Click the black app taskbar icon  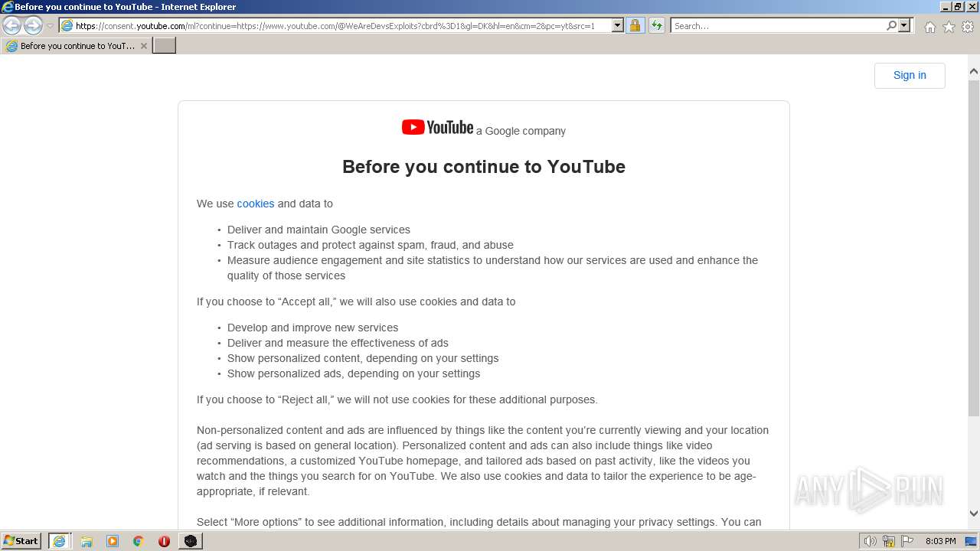191,541
